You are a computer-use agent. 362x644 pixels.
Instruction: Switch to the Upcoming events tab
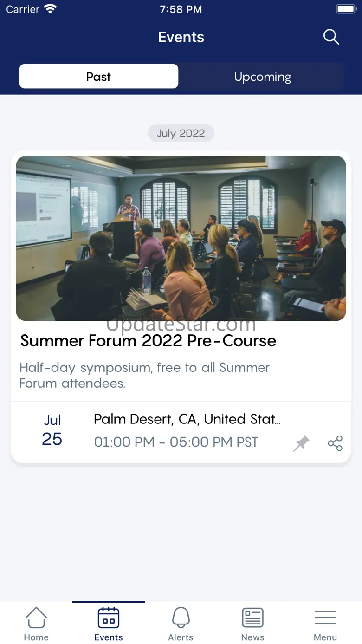pyautogui.click(x=262, y=77)
